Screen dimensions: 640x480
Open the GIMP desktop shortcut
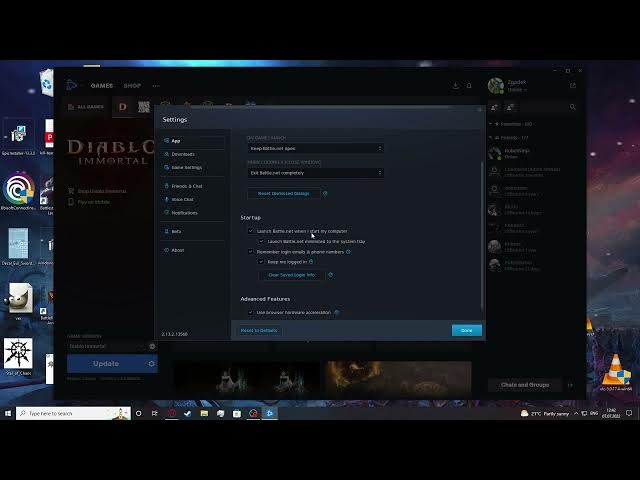[x=18, y=301]
